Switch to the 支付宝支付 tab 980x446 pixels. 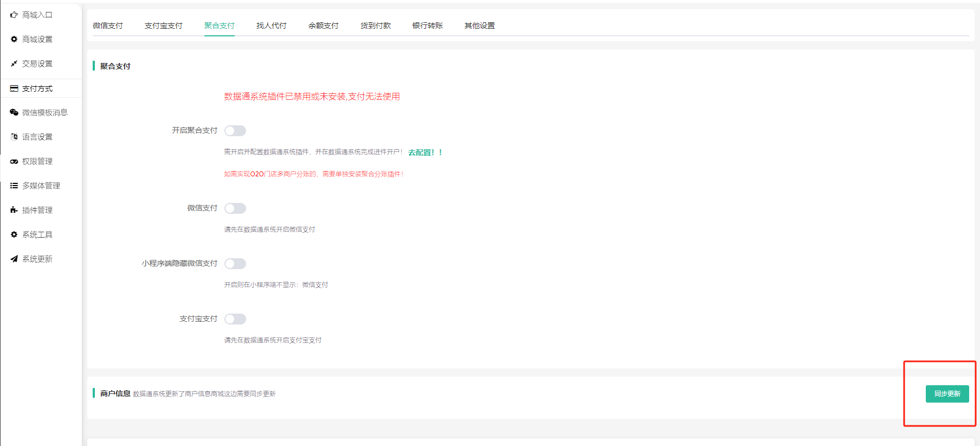point(163,26)
